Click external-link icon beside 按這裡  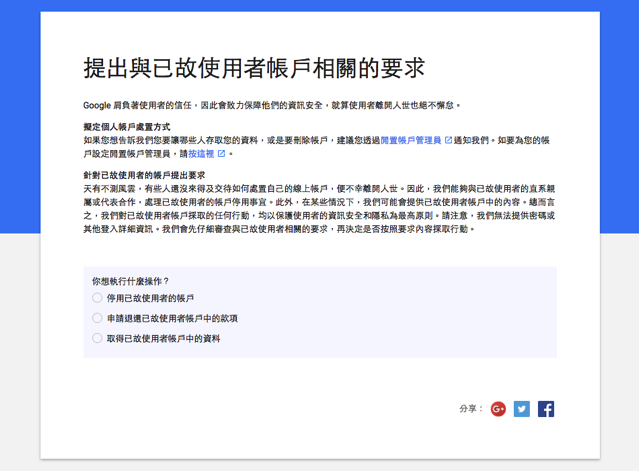[221, 154]
